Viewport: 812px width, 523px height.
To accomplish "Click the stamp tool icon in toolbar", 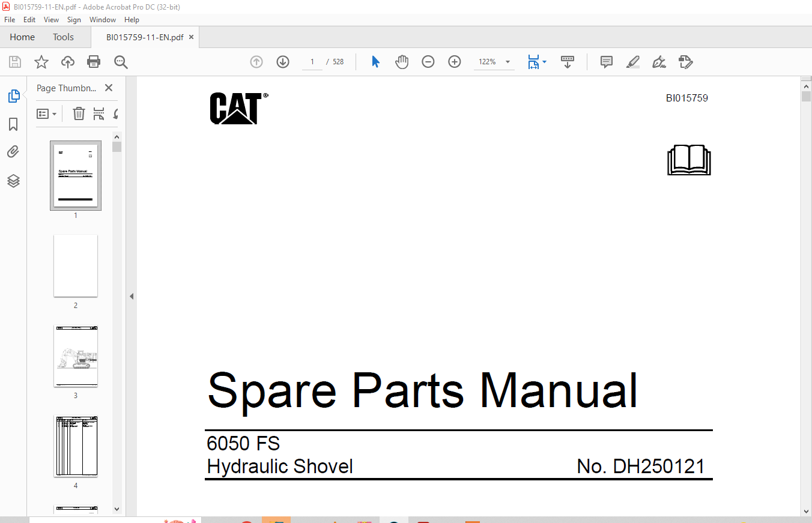I will pos(686,62).
